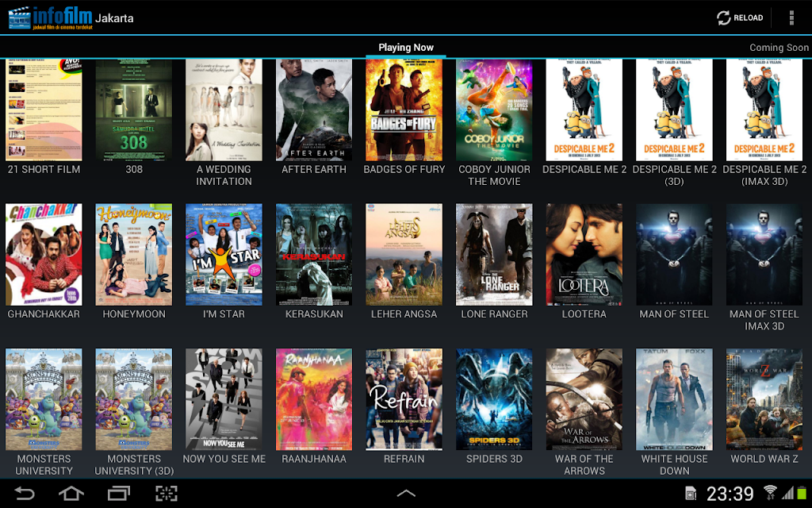Open Despicable Me 2 (IMAX 3D) poster
This screenshot has width=812, height=508.
coord(764,110)
